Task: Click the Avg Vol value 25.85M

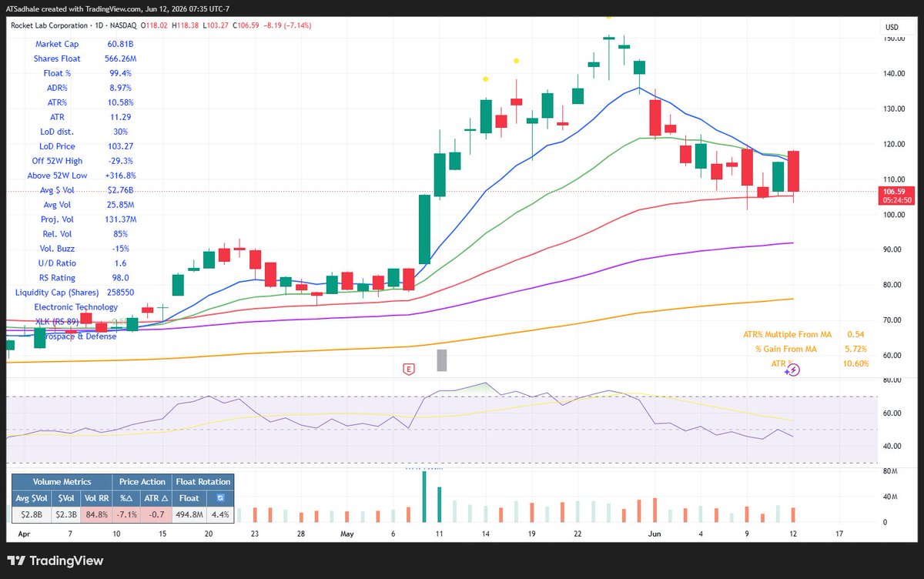Action: click(x=120, y=205)
